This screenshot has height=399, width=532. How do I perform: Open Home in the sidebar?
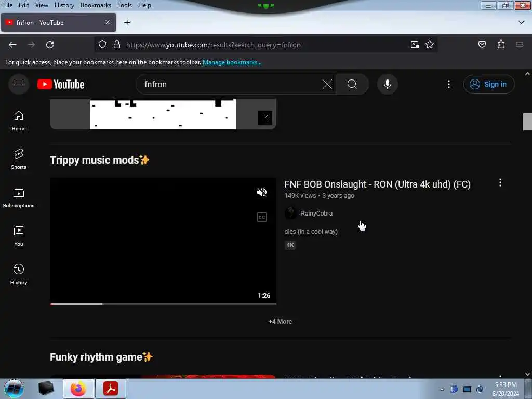(x=19, y=121)
